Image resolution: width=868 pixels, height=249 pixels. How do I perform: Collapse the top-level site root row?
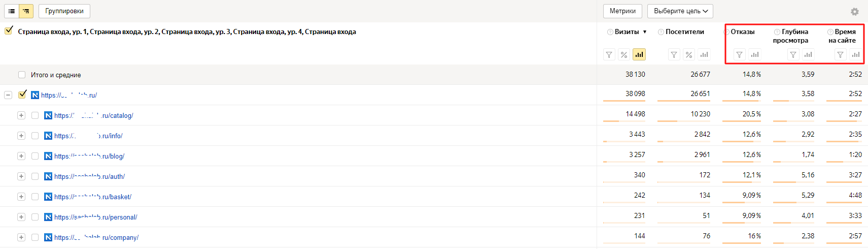[8, 95]
